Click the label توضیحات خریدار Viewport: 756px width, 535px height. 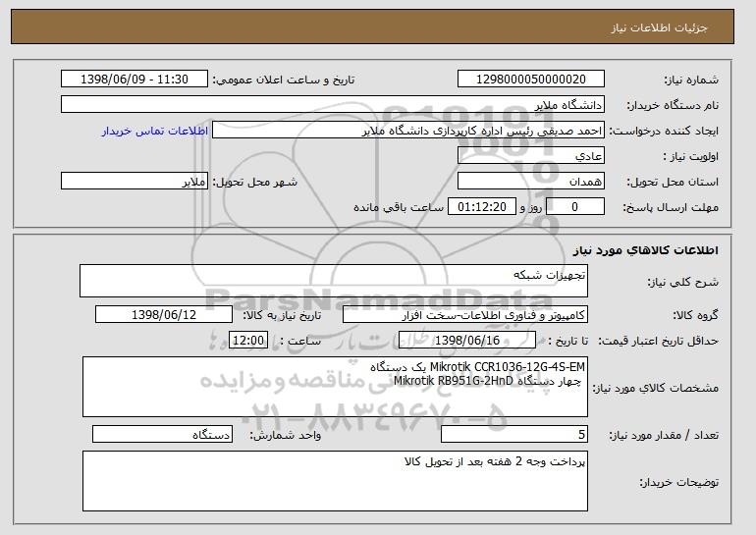pyautogui.click(x=678, y=482)
